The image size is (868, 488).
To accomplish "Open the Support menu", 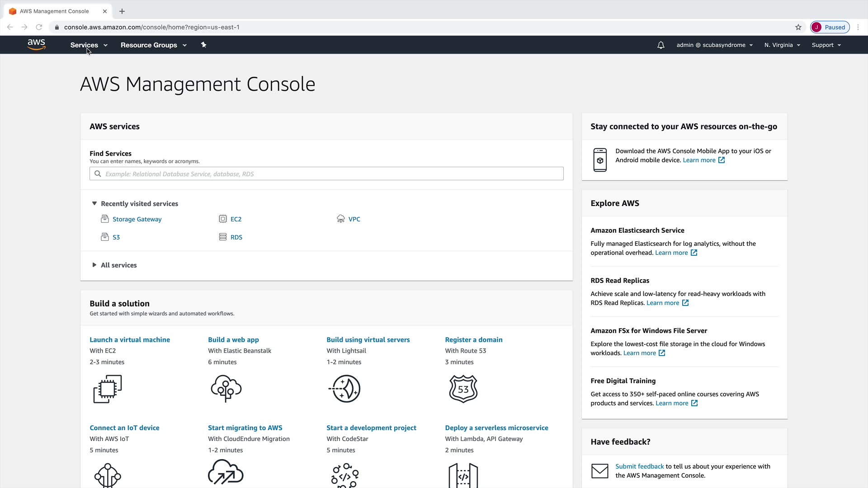I will click(x=826, y=45).
